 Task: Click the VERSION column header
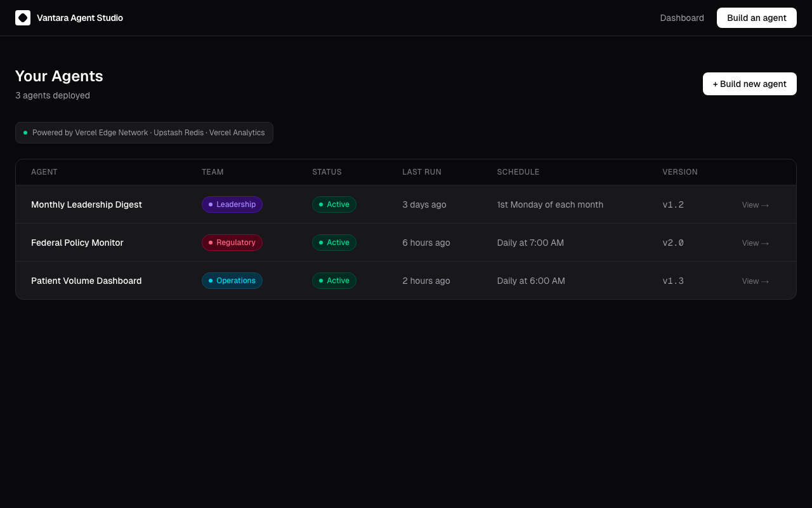click(680, 172)
